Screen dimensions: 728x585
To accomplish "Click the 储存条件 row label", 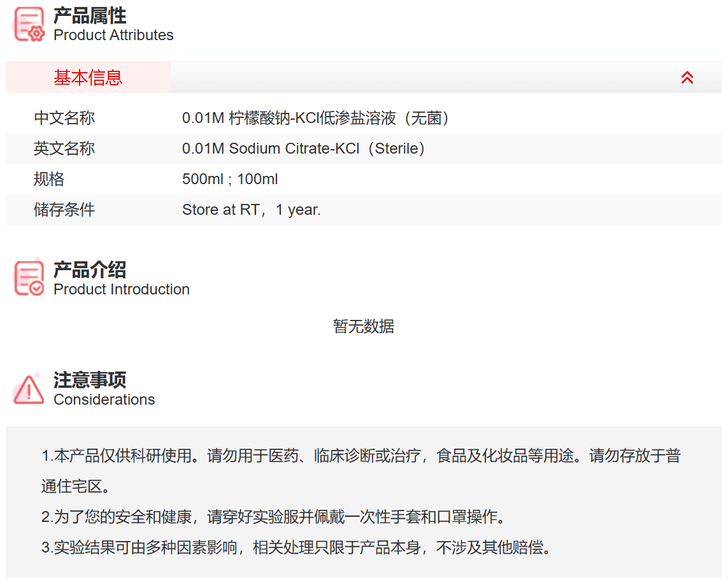I will coord(64,210).
